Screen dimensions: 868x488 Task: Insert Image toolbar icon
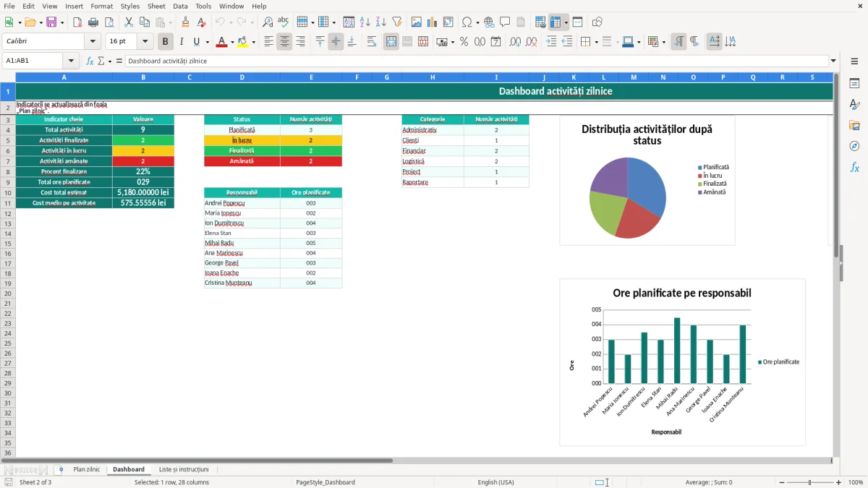pyautogui.click(x=417, y=22)
